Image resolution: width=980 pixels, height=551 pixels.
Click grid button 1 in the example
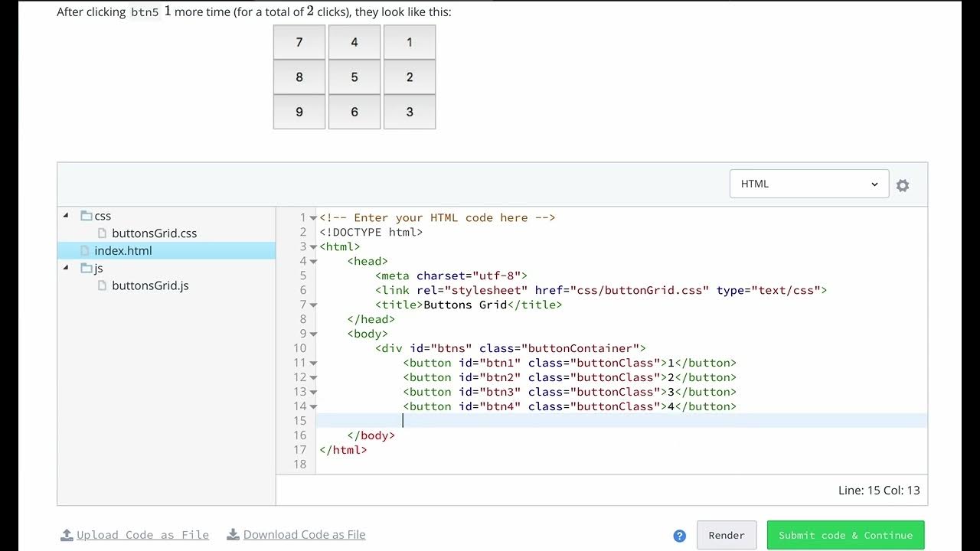point(410,42)
